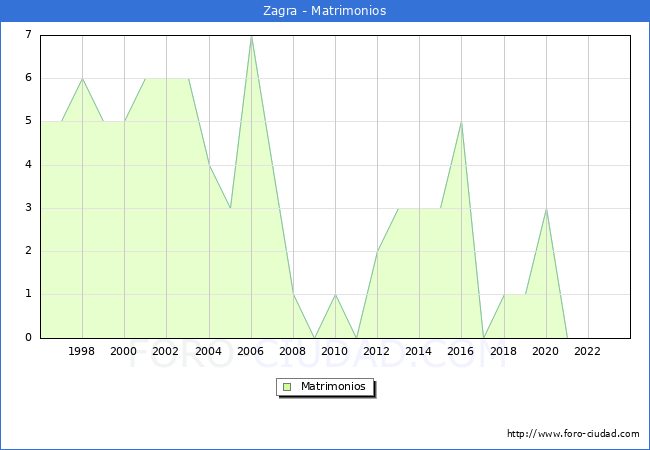Click the chart title Zagra - Matrimonios
This screenshot has height=450, width=650.
[x=325, y=11]
